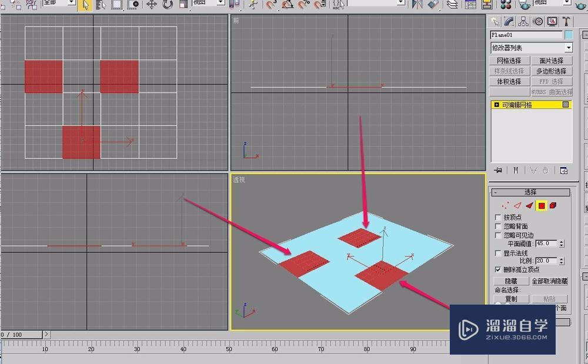Click the 平面阈值 45.0 value field
Viewport: 588px width, 364px height.
coord(546,243)
